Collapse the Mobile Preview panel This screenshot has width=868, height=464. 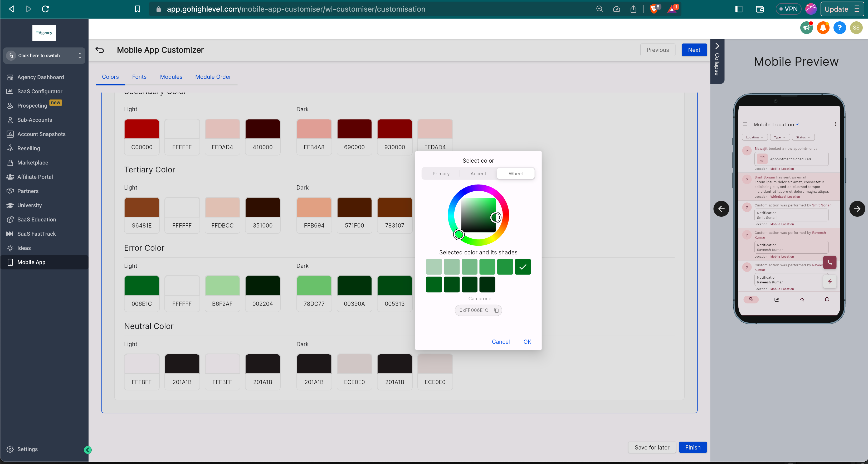(x=717, y=61)
